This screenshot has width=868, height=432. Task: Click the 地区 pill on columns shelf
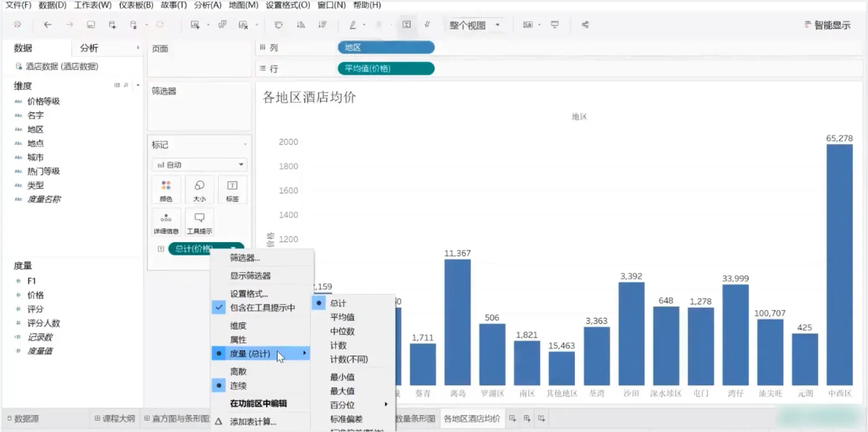tap(386, 47)
